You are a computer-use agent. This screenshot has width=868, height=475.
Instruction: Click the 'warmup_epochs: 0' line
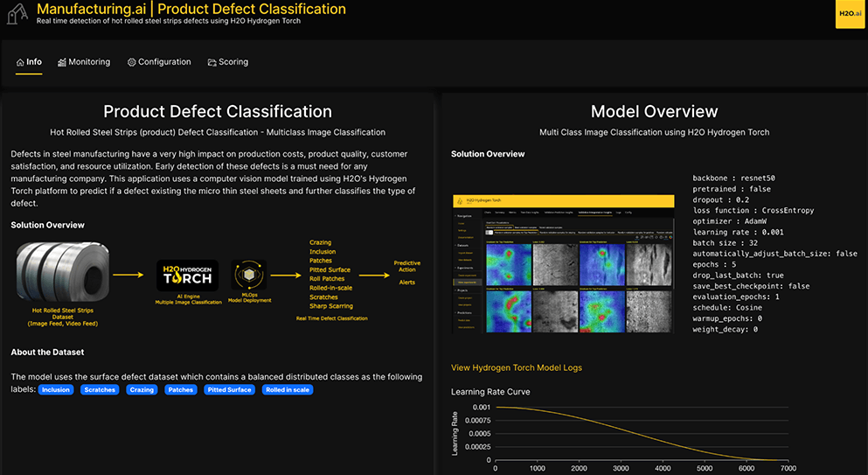click(x=727, y=318)
